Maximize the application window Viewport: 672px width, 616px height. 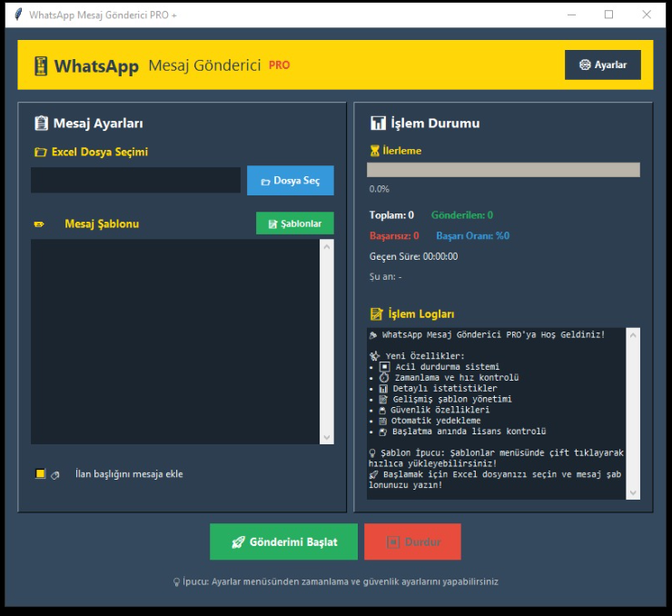[608, 15]
